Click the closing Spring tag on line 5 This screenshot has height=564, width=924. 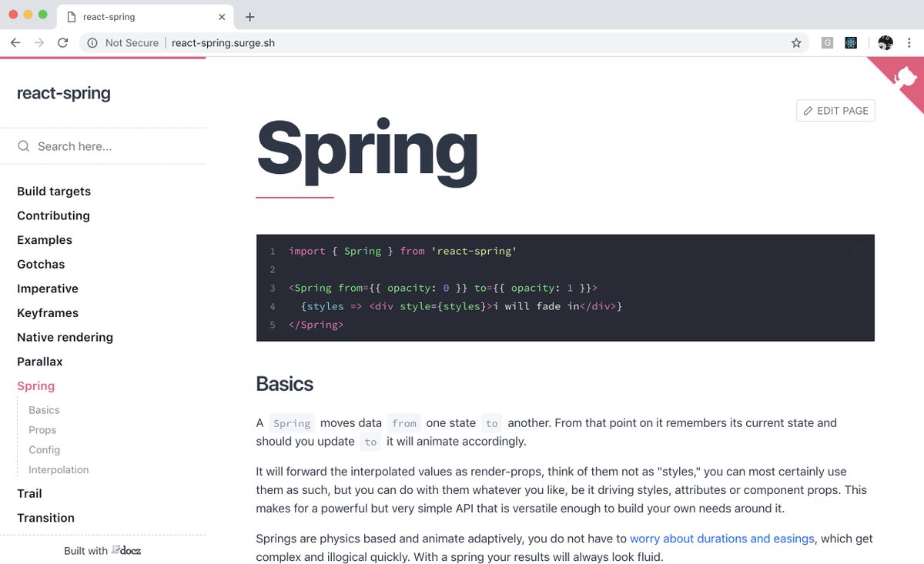(316, 325)
